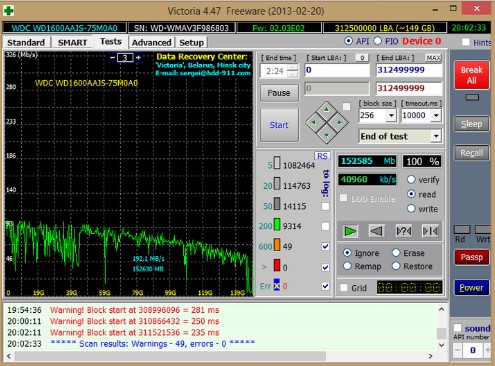The height and width of the screenshot is (366, 495).
Task: Select the verify radio button
Action: (411, 180)
